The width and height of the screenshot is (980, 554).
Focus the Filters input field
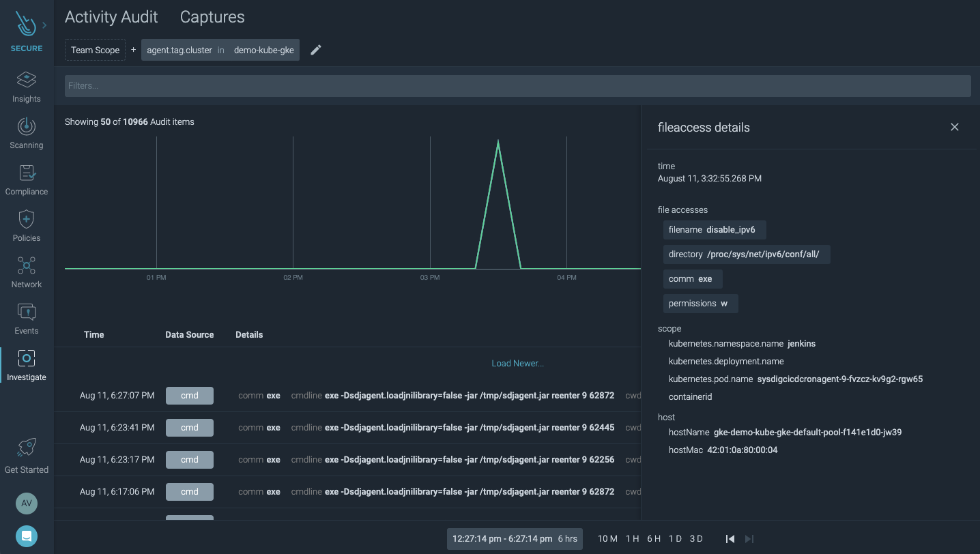[518, 86]
